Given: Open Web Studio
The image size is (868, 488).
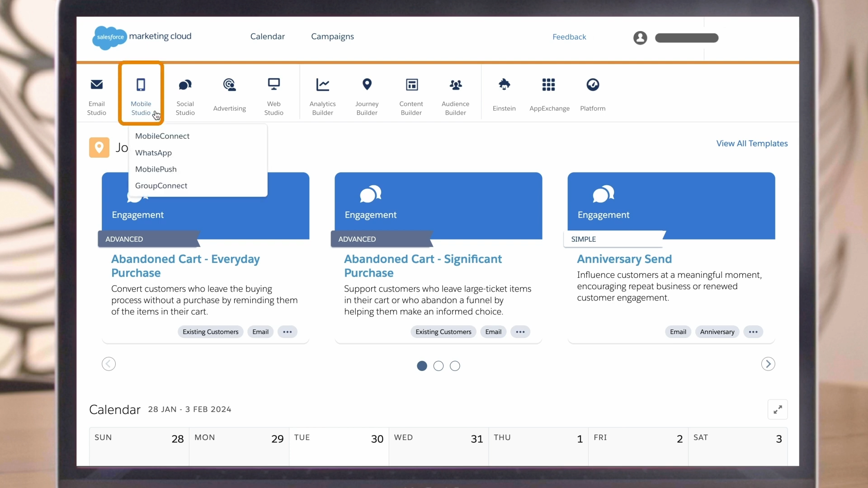Looking at the screenshot, I should (x=274, y=97).
